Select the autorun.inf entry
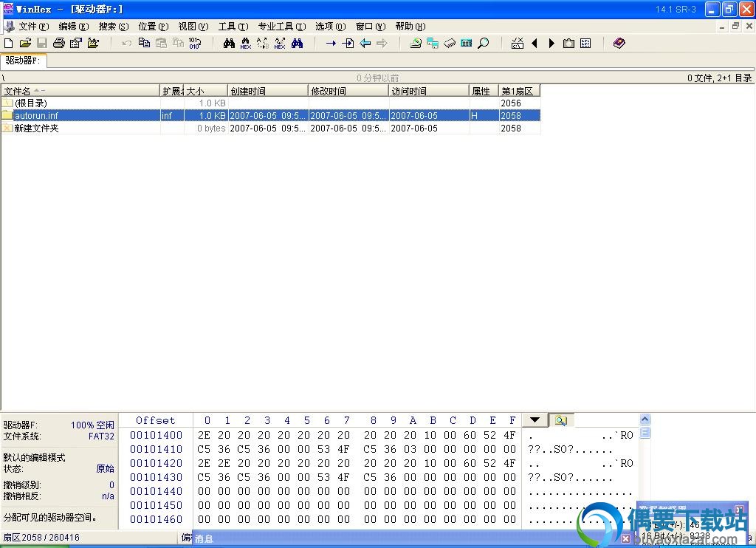 tap(270, 116)
